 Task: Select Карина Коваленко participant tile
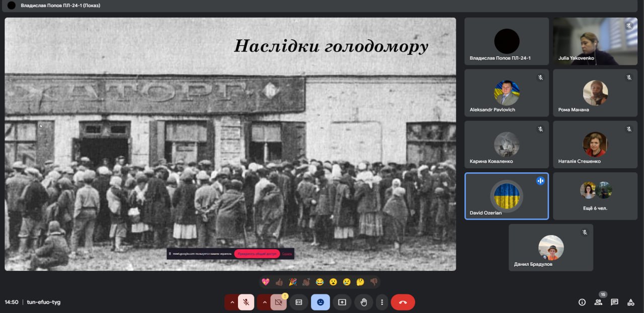click(507, 145)
